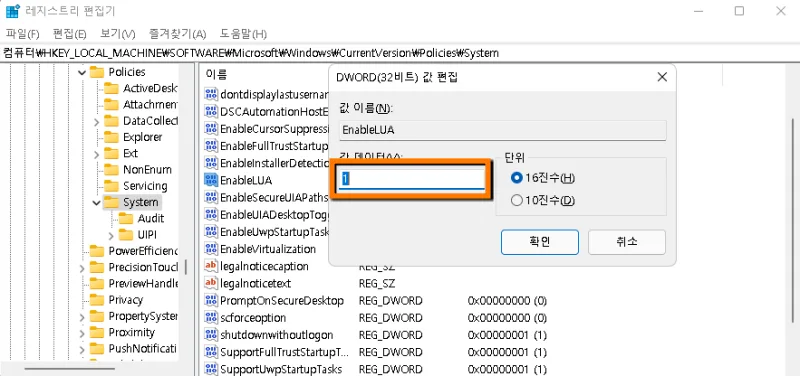Click the Registry Editor app icon in title bar
The image size is (800, 376).
click(x=13, y=11)
